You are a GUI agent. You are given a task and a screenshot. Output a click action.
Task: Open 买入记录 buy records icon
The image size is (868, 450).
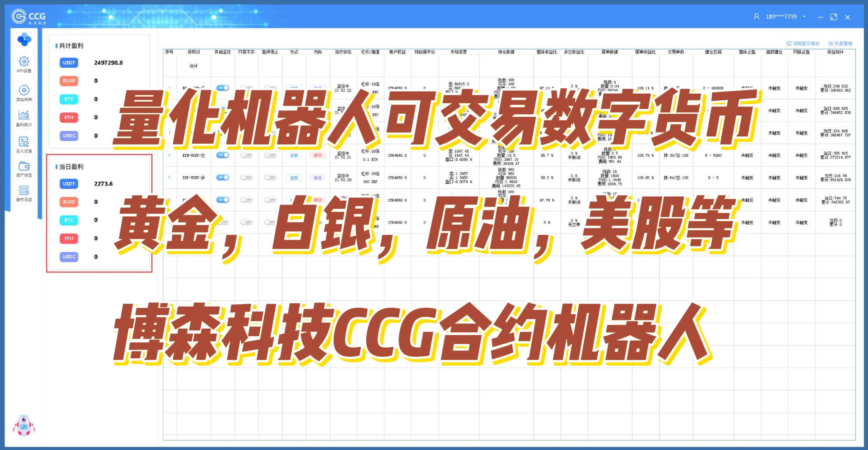(24, 142)
